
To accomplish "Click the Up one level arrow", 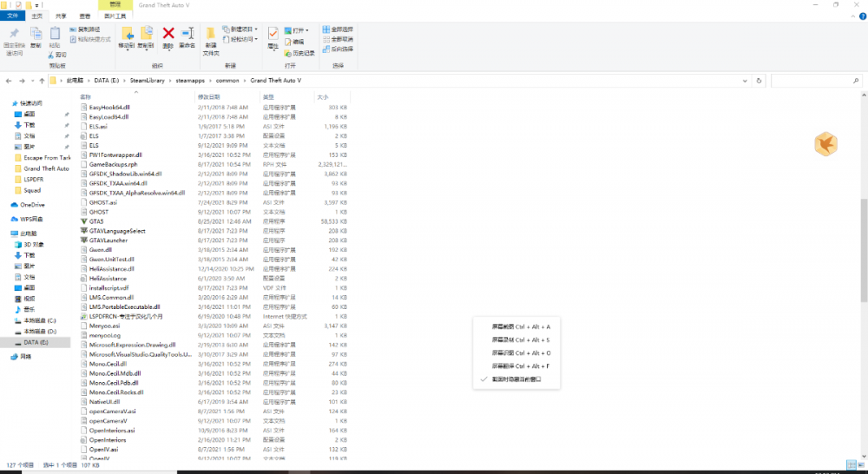I will coord(42,81).
